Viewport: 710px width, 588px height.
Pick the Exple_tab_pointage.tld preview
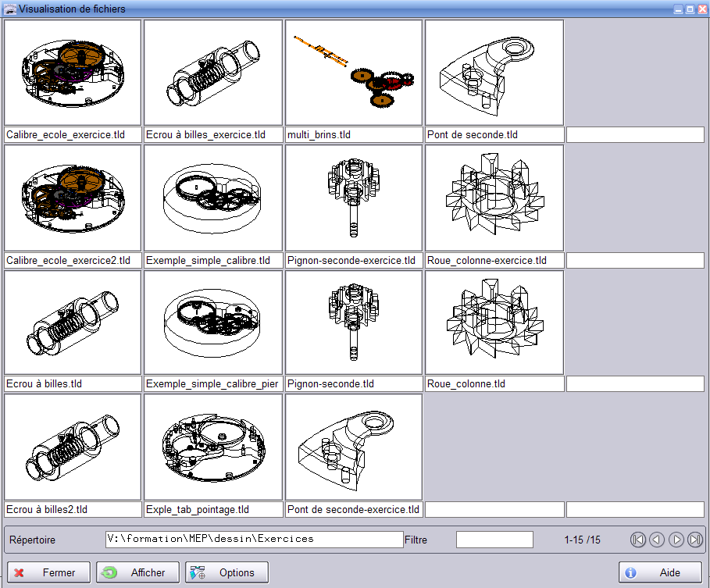click(213, 447)
